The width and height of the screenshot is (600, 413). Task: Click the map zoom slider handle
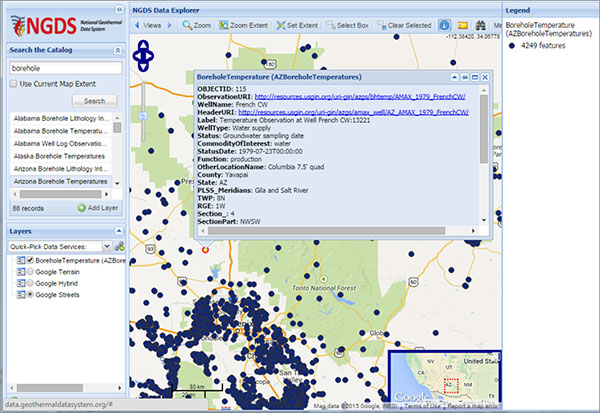[143, 116]
